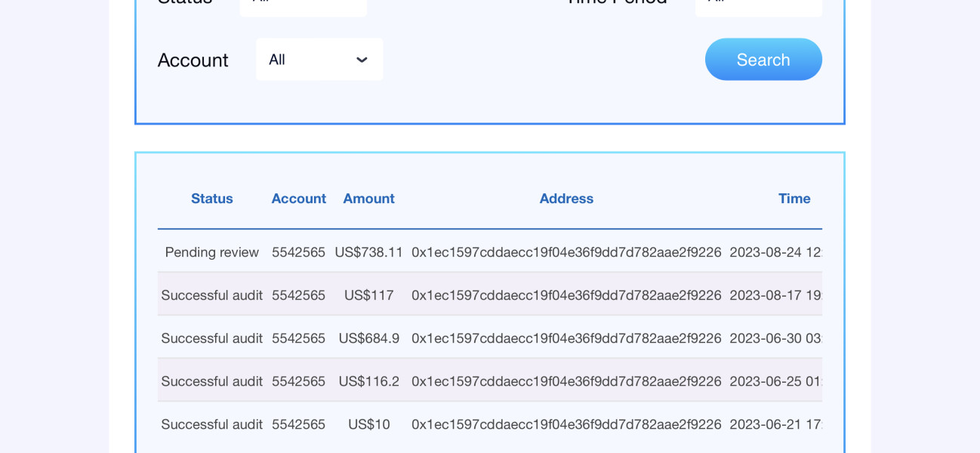Click the US$684.9 amount cell
980x453 pixels.
pos(368,338)
